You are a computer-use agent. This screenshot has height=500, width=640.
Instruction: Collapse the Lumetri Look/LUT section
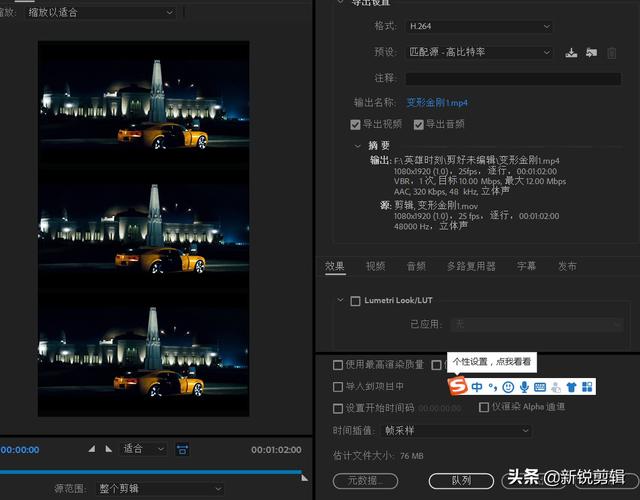click(340, 300)
